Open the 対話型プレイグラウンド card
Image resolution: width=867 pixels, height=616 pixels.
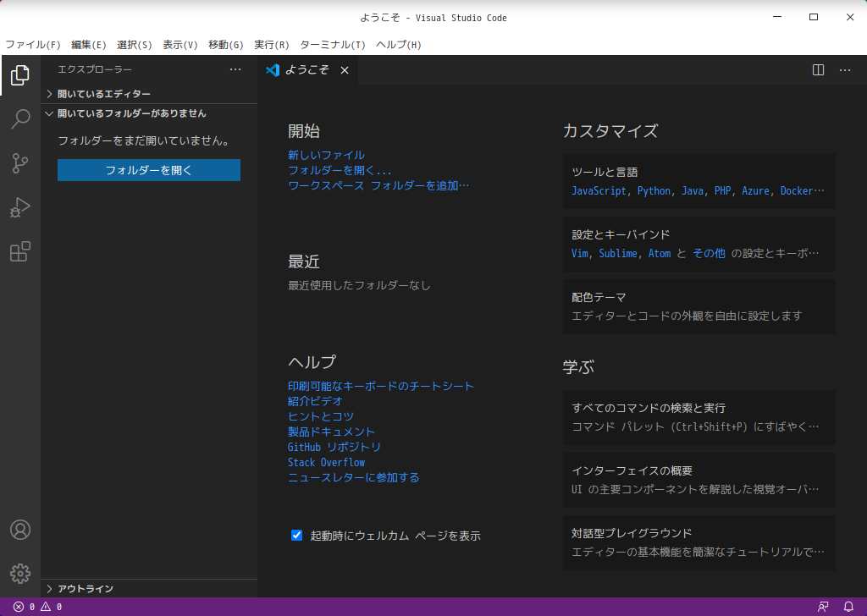(x=699, y=542)
